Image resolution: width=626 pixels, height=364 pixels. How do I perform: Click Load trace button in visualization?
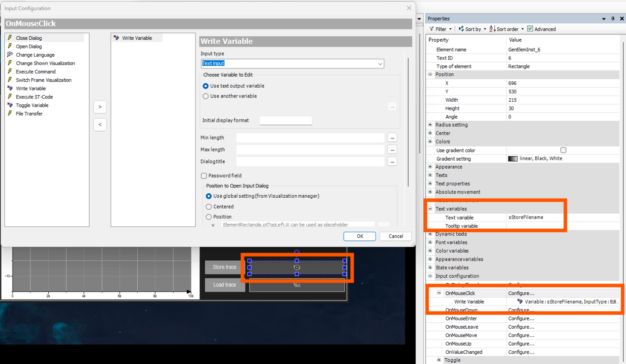click(x=225, y=285)
